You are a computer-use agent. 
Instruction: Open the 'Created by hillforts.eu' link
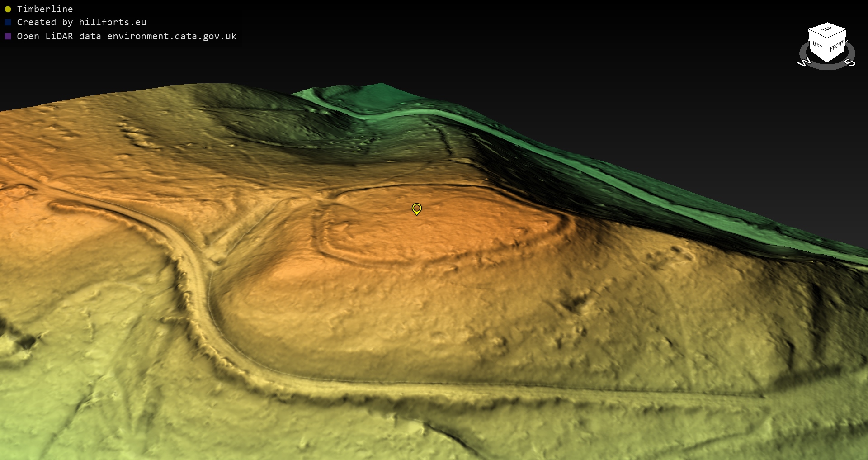click(81, 22)
